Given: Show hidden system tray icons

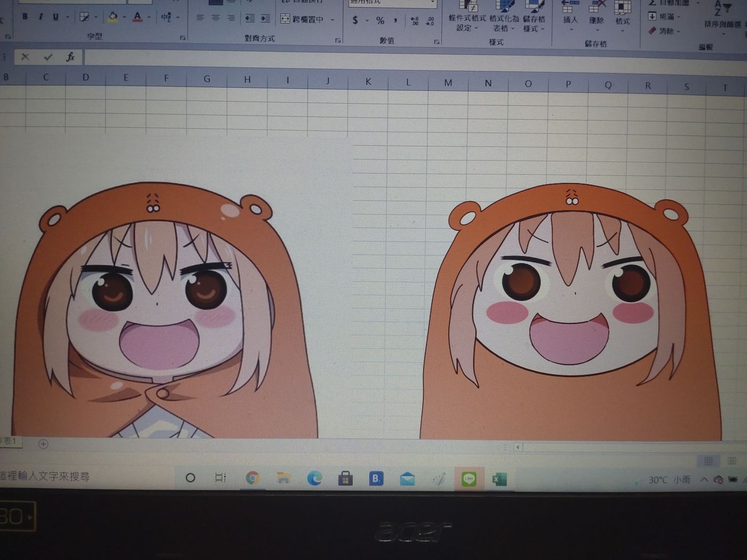Looking at the screenshot, I should (x=704, y=480).
